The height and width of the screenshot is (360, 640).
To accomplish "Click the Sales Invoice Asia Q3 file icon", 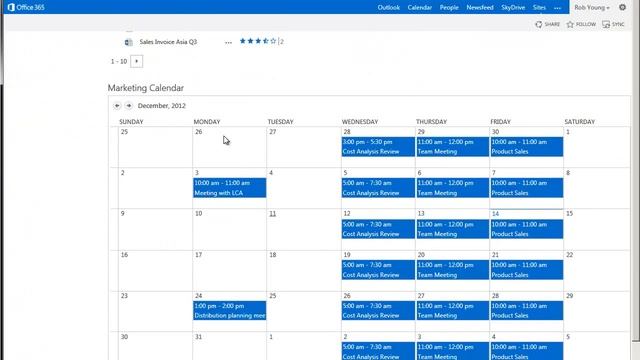I will point(129,42).
